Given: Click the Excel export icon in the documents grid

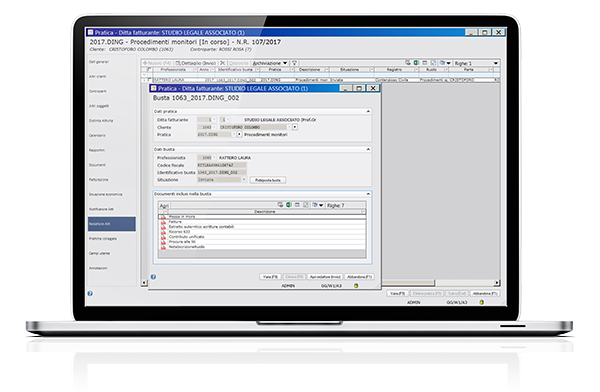Looking at the screenshot, I should pos(289,205).
